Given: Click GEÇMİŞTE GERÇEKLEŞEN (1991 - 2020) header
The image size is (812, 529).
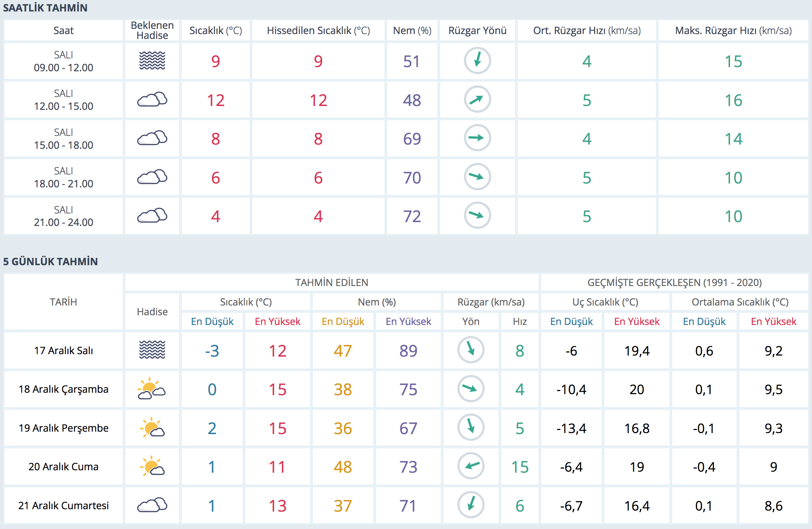Looking at the screenshot, I should pyautogui.click(x=674, y=283).
